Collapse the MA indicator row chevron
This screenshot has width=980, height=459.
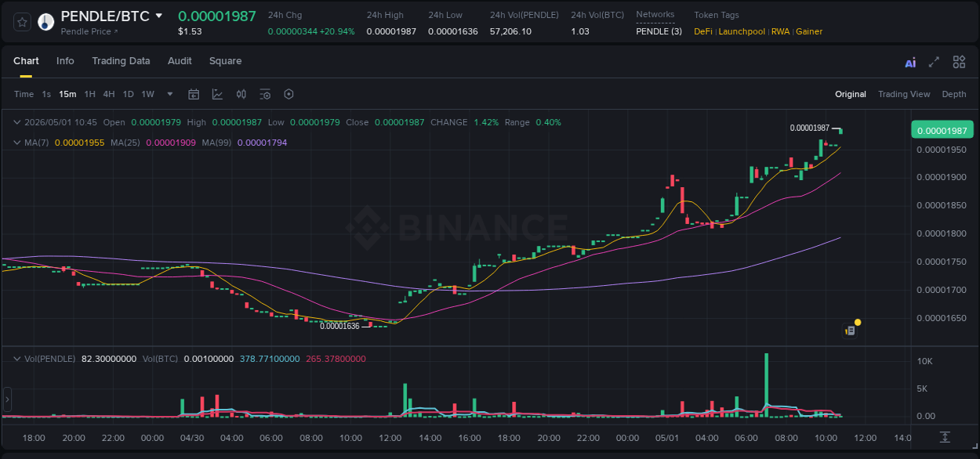click(17, 143)
